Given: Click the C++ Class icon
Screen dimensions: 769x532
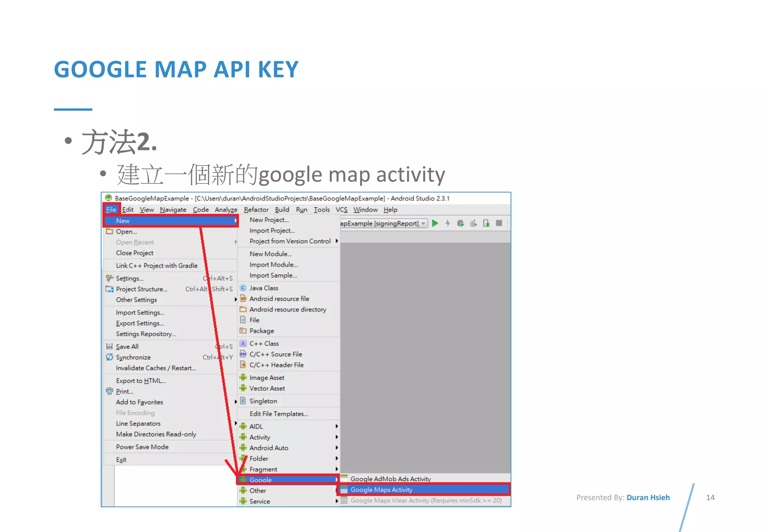Looking at the screenshot, I should coord(243,343).
